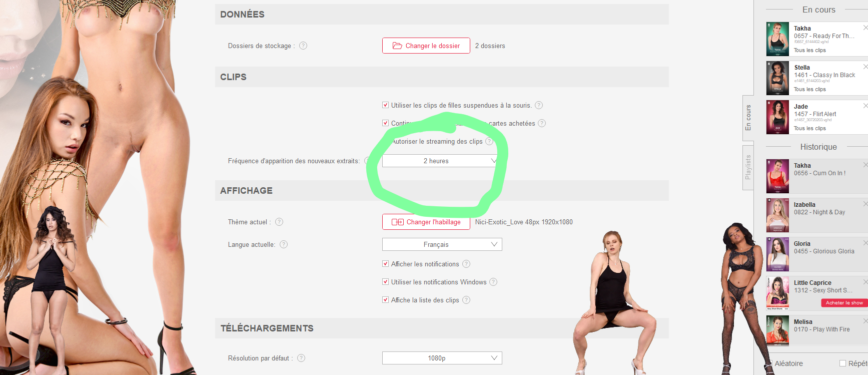This screenshot has height=375, width=868.
Task: Remove Stella 1461 entry with its X
Action: coord(865,67)
